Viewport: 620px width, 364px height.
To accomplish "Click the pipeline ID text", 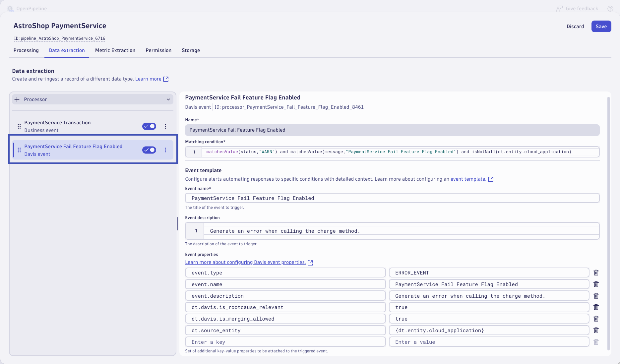I will pyautogui.click(x=60, y=38).
